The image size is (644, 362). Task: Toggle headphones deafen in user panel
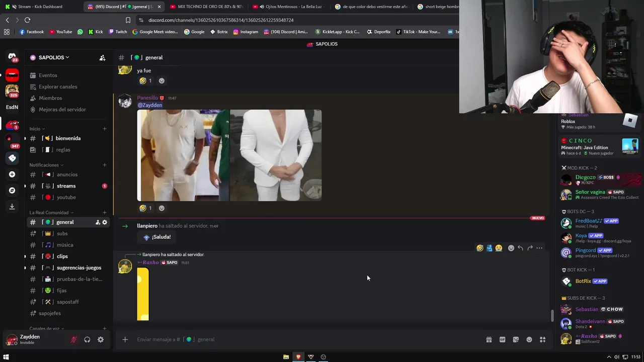point(87,340)
